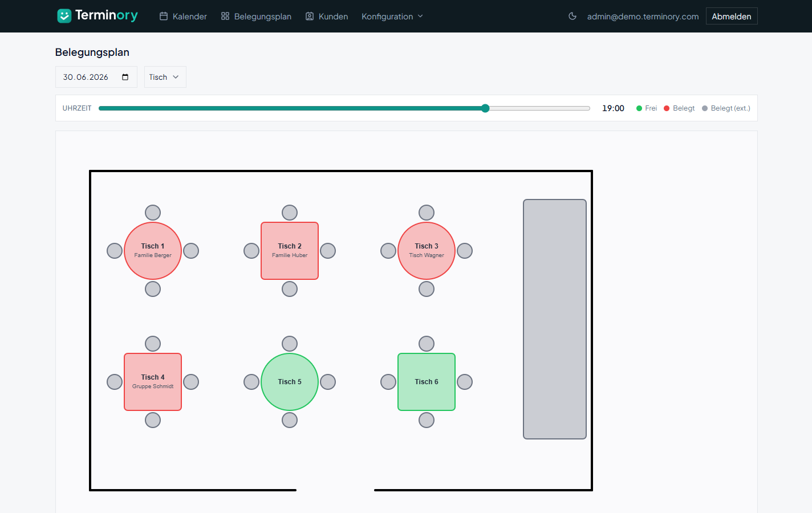The width and height of the screenshot is (812, 513).
Task: Click the grid icon beside Belegungsplan
Action: pyautogui.click(x=225, y=17)
